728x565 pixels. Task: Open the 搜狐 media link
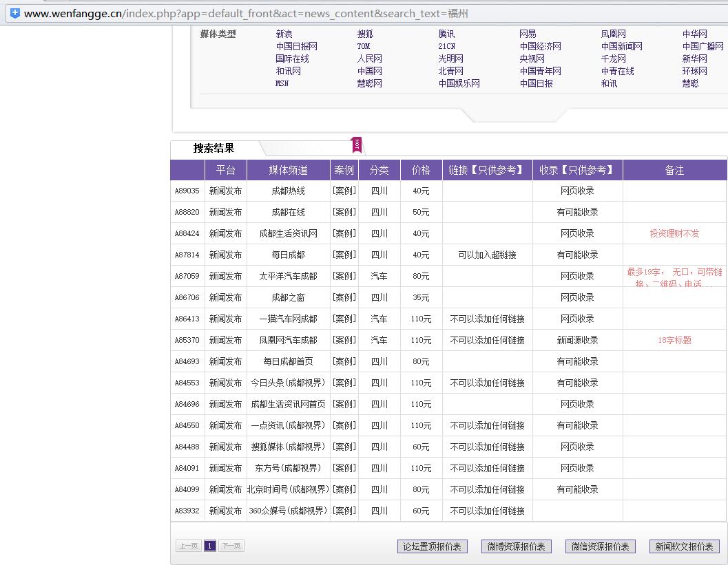(365, 34)
